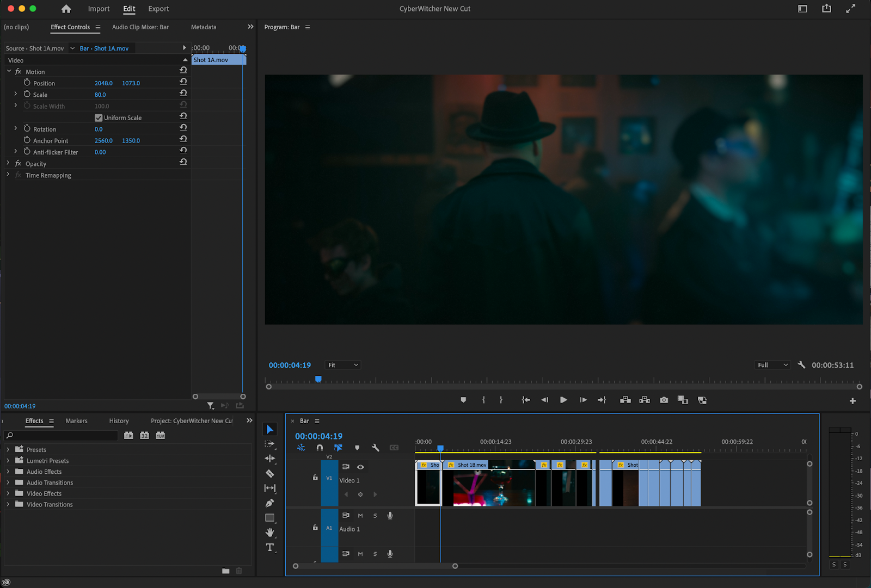Select the Hand tool
871x588 pixels.
click(x=270, y=533)
